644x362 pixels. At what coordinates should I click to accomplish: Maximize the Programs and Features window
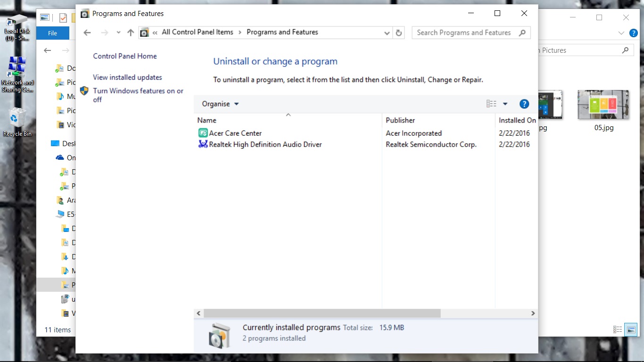coord(497,14)
